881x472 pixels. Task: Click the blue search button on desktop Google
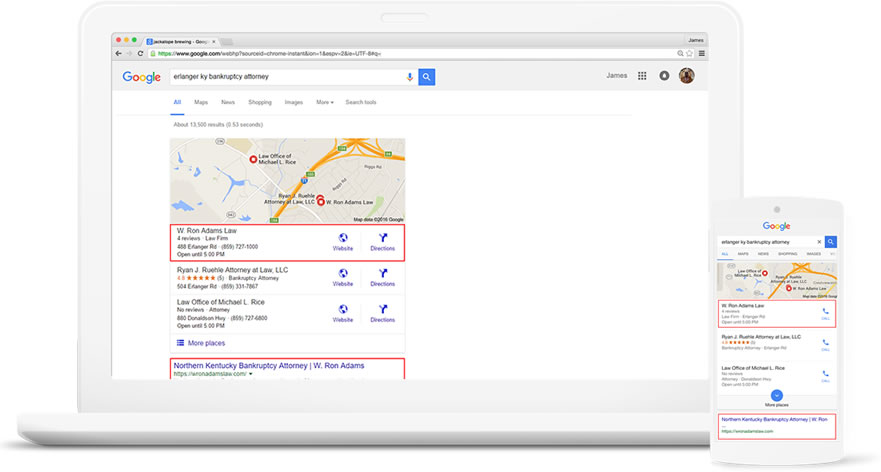coord(426,76)
